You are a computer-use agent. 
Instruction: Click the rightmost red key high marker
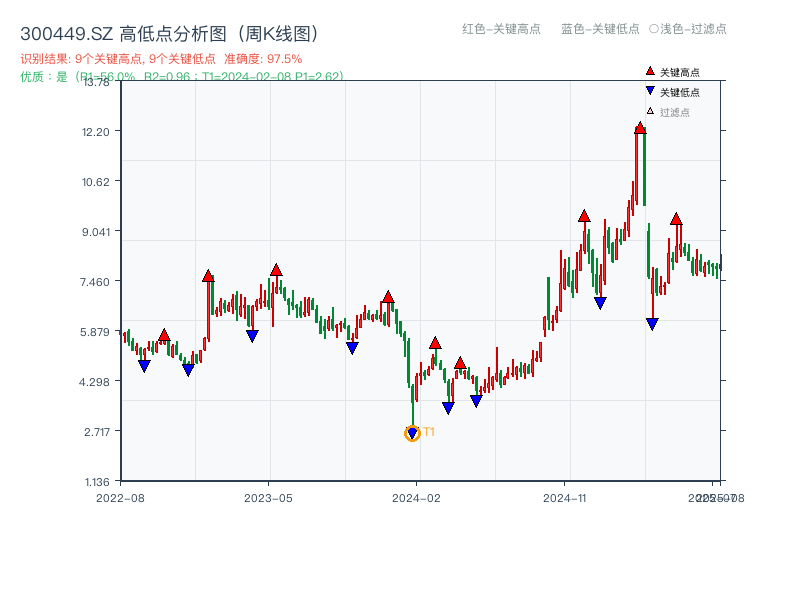click(x=676, y=219)
